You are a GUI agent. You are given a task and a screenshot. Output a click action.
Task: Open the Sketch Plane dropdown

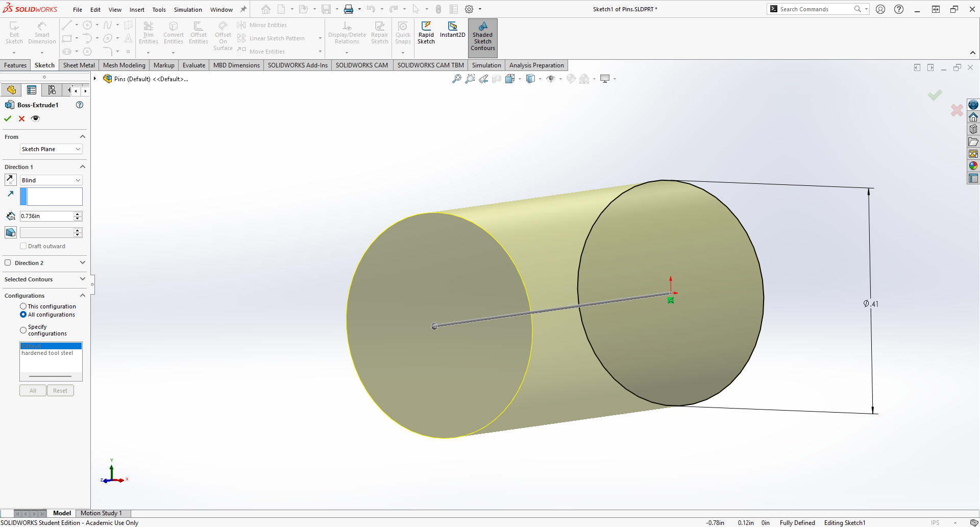click(x=51, y=149)
